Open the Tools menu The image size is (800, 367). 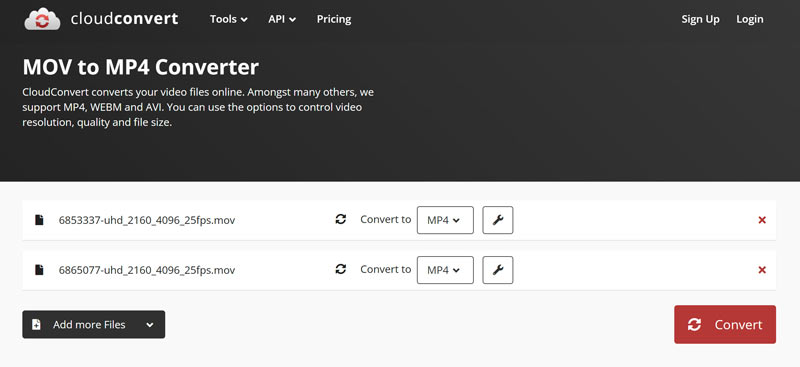pos(229,19)
